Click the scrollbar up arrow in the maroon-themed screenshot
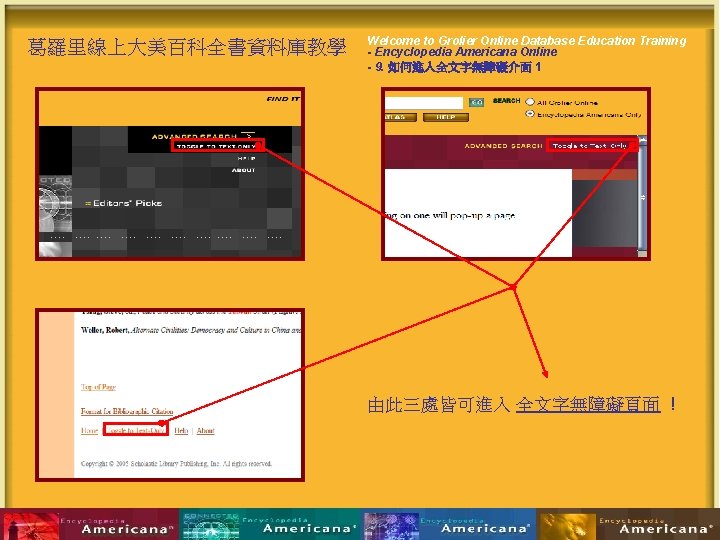 pyautogui.click(x=642, y=140)
